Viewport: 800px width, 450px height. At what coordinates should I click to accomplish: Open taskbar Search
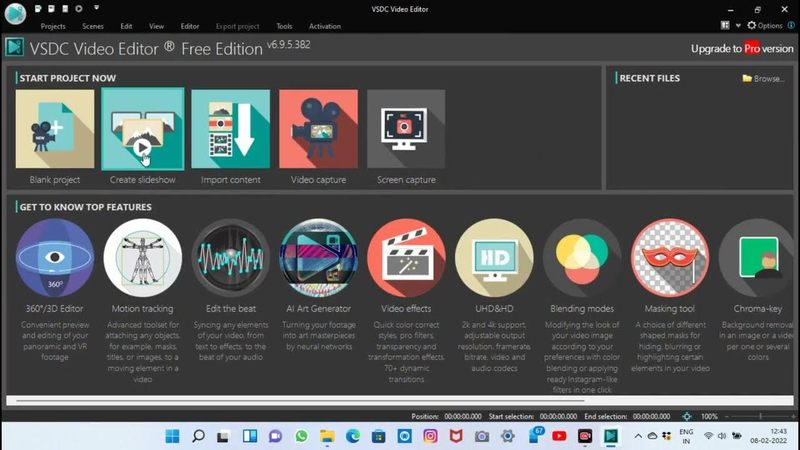coord(198,436)
